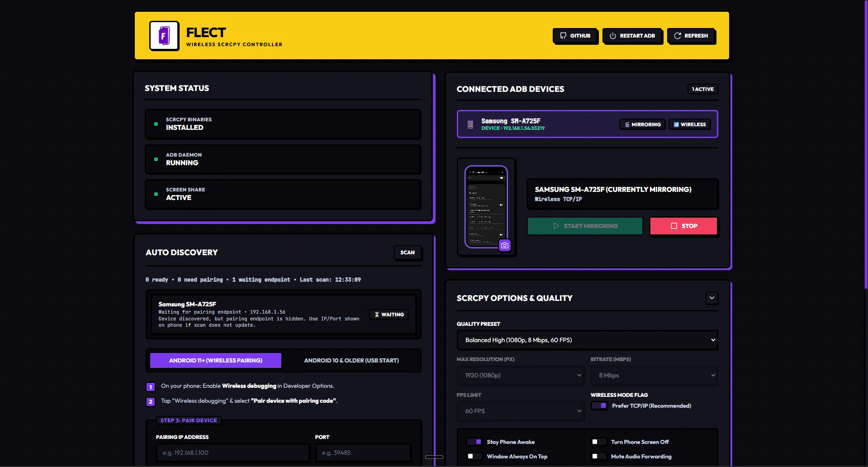868x467 pixels.
Task: Switch to Android 10 & Older USB Start tab
Action: coord(351,360)
